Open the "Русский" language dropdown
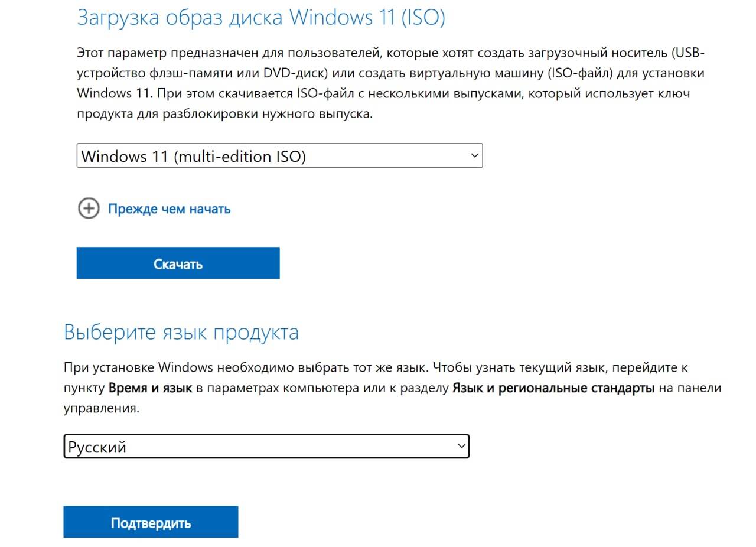The image size is (756, 547). click(266, 447)
